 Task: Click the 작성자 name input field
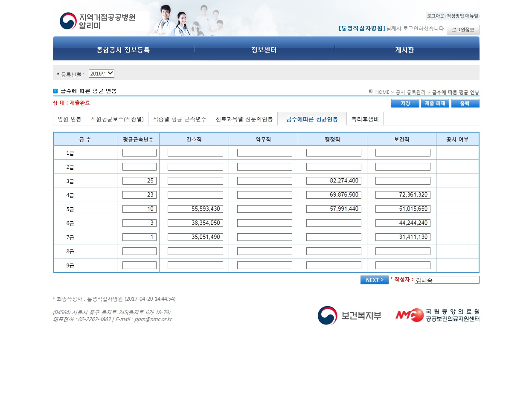[x=447, y=280]
